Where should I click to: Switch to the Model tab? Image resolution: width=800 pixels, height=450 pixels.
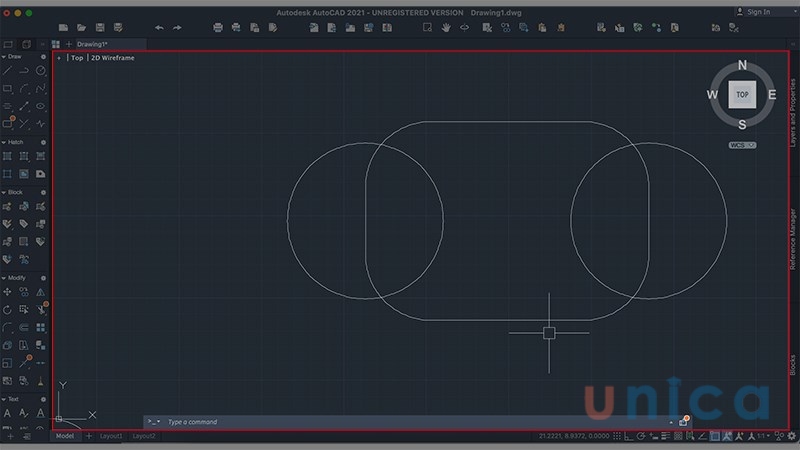point(65,436)
